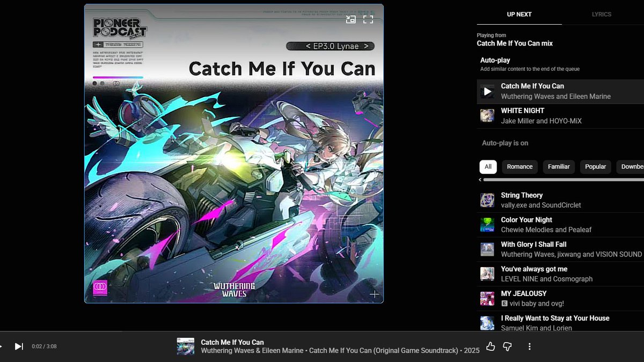This screenshot has height=362, width=644.
Task: Open Wuthering Waves and Eileen Marine in queue
Action: 556,97
